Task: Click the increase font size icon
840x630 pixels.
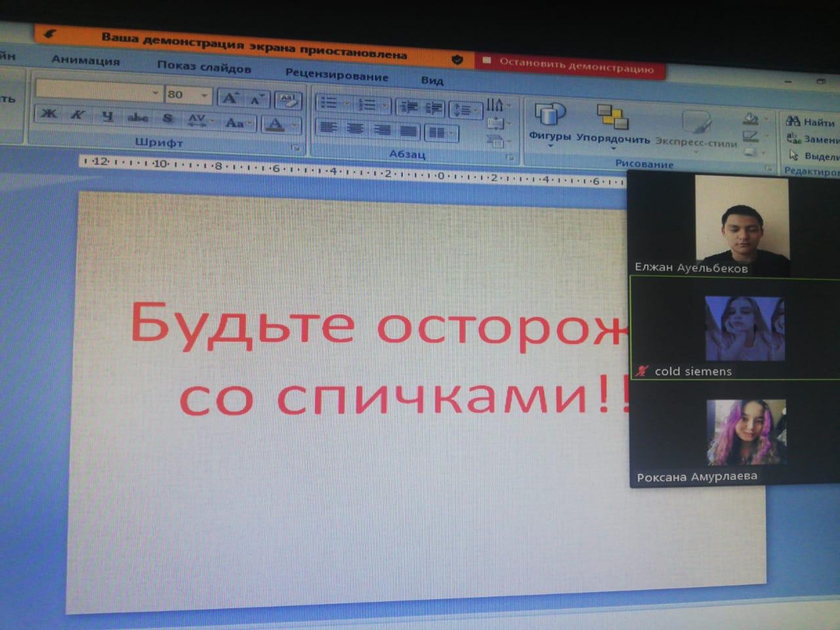Action: [x=230, y=98]
